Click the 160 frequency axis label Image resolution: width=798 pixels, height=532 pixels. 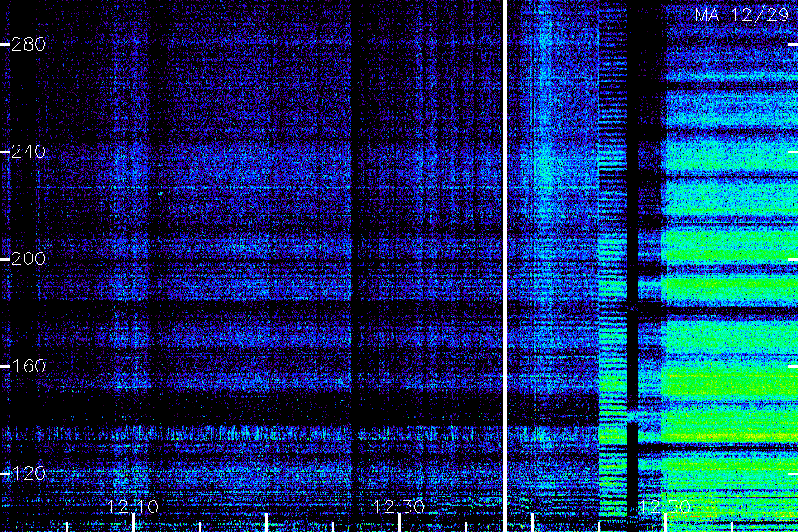28,366
